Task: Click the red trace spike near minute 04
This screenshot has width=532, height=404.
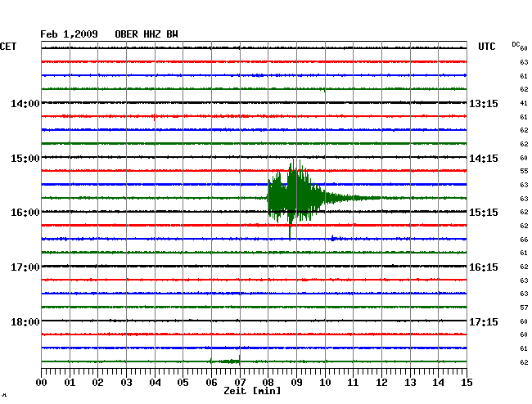Action: point(155,117)
